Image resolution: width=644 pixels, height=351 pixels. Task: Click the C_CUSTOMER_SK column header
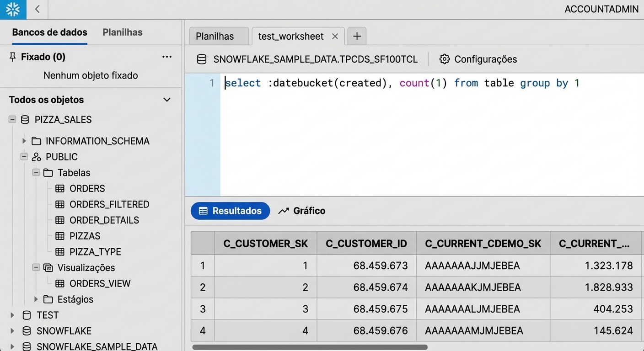(266, 244)
